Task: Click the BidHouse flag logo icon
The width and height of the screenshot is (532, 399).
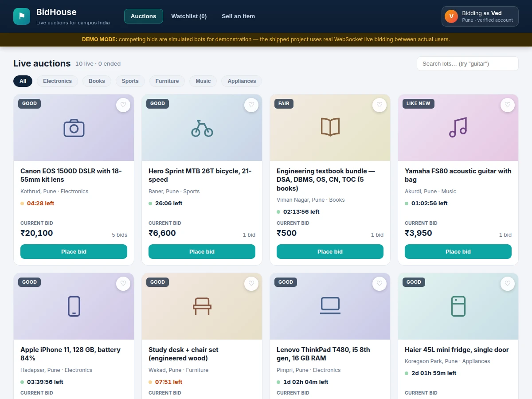Action: 22,16
